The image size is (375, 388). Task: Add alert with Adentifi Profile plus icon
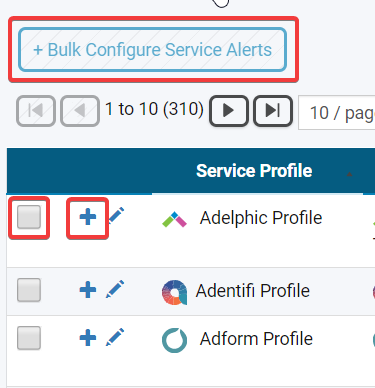88,289
